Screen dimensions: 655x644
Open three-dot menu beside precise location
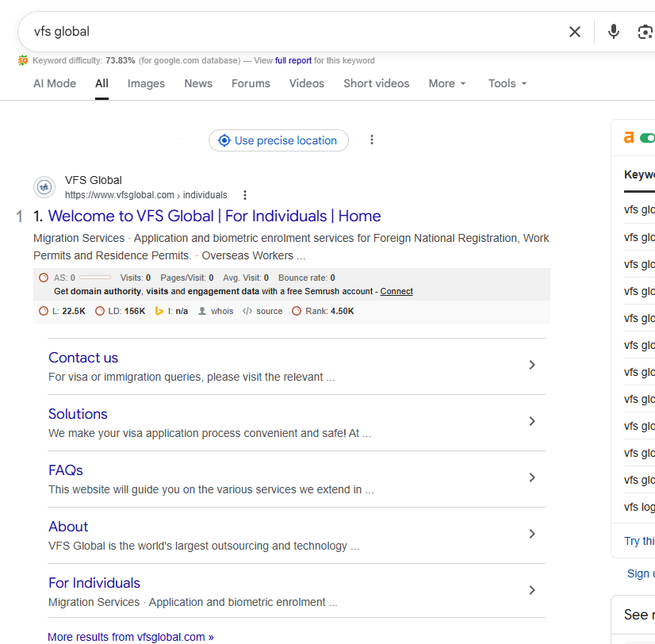coord(372,140)
